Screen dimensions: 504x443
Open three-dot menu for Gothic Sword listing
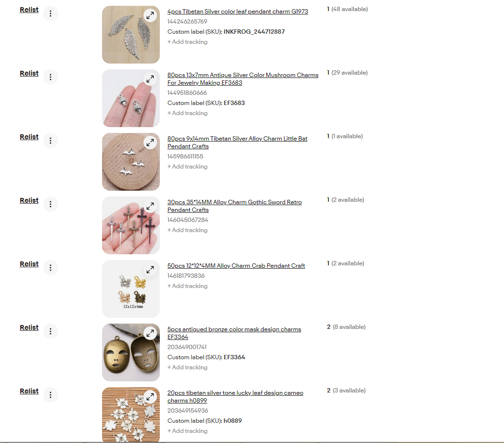[51, 204]
